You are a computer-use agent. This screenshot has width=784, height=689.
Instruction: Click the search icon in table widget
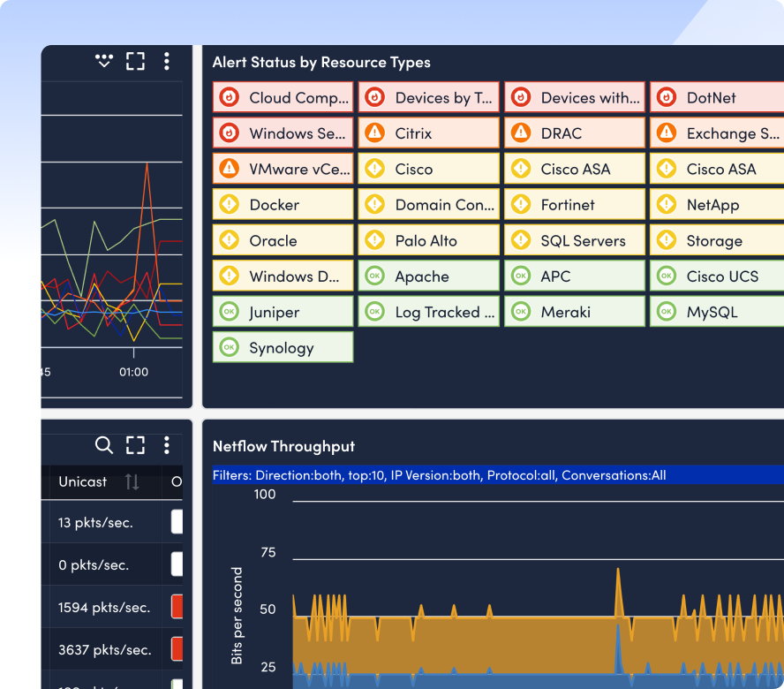tap(104, 445)
